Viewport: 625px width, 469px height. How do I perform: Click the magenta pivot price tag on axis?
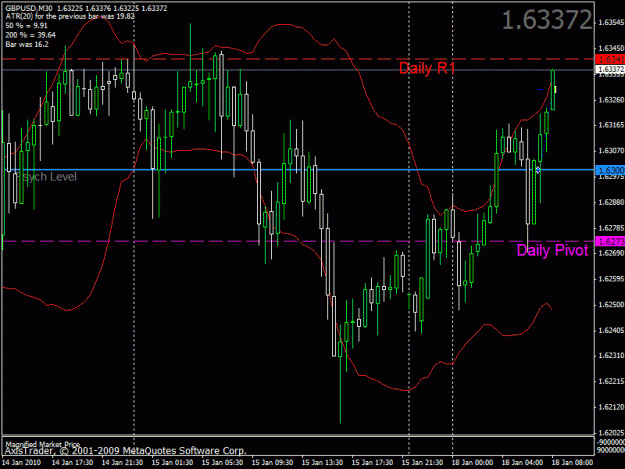pyautogui.click(x=610, y=241)
